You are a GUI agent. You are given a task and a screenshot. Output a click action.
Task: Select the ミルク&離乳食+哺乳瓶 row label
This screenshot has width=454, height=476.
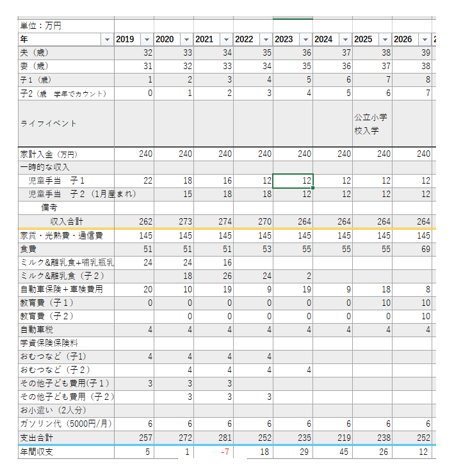(x=66, y=262)
